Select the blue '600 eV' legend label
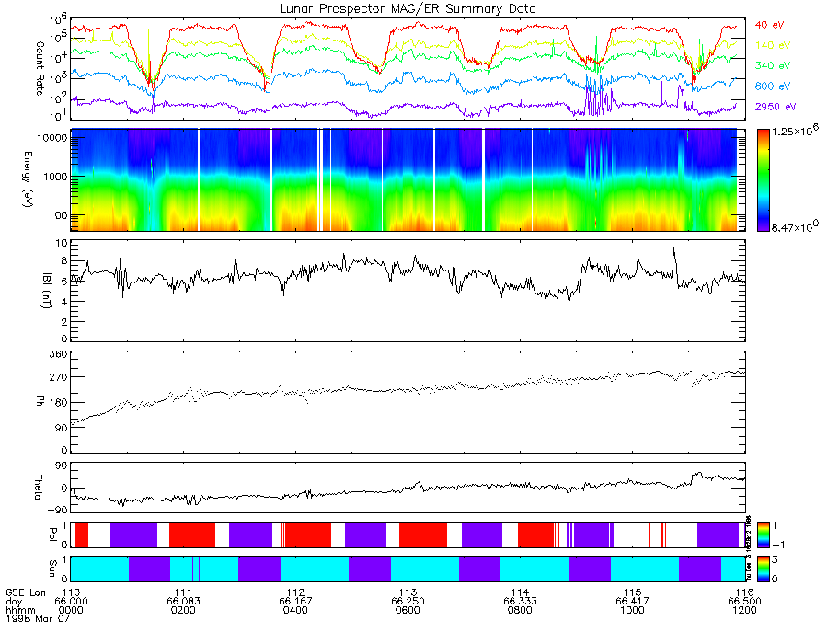This screenshot has width=828, height=644. [x=773, y=86]
